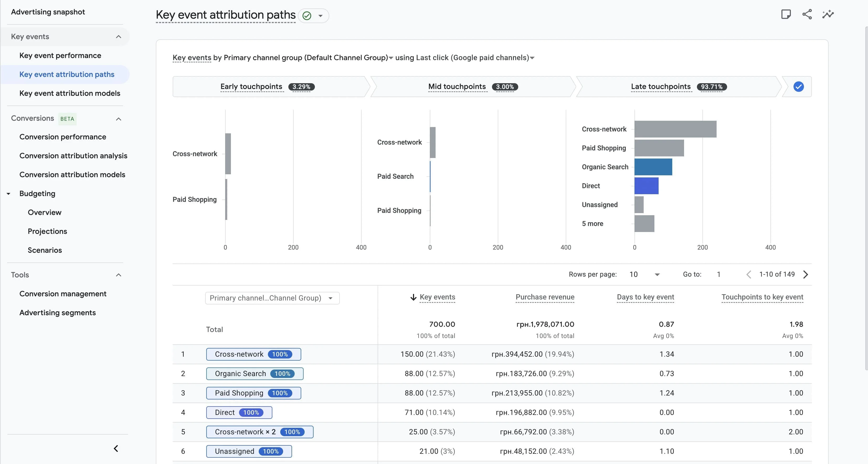Collapse the Tools sidebar section
The height and width of the screenshot is (464, 868).
click(x=119, y=275)
